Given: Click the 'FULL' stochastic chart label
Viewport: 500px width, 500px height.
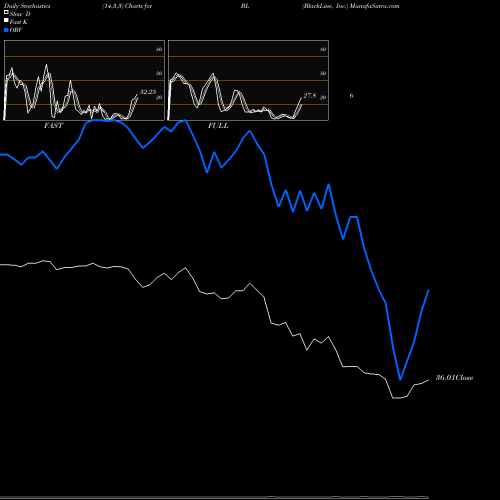Looking at the screenshot, I should [x=218, y=126].
